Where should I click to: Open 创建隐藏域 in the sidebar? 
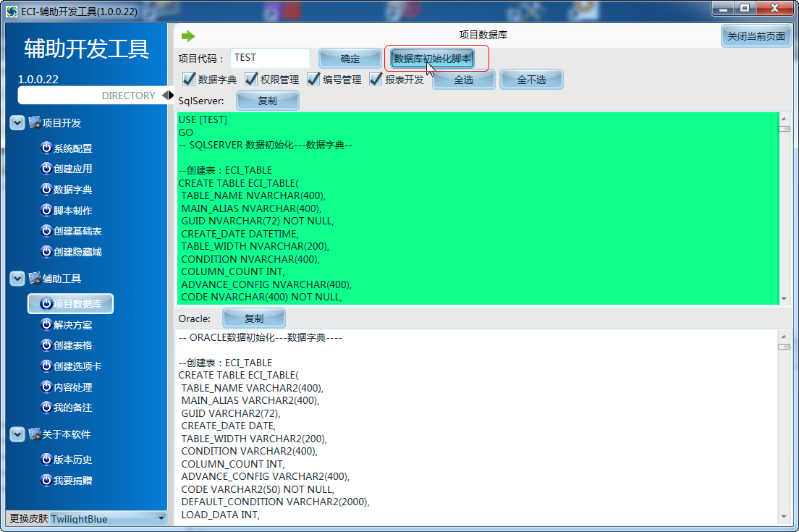tap(77, 252)
